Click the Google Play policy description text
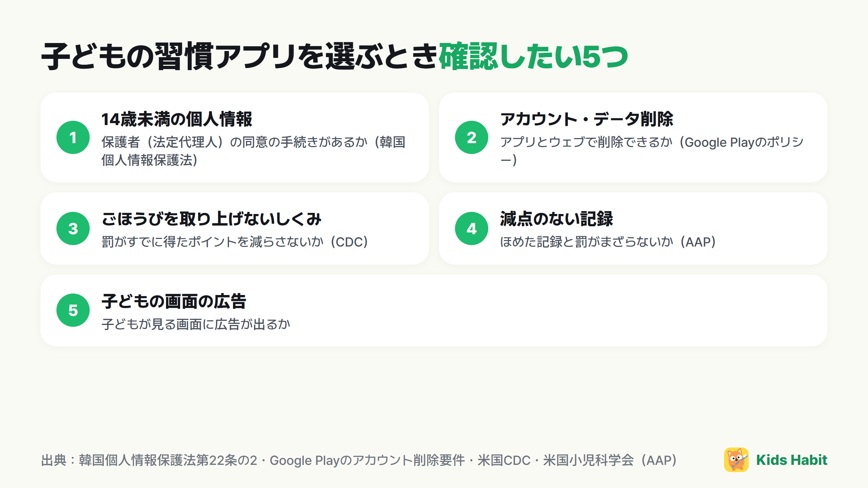This screenshot has width=868, height=488. coord(652,151)
